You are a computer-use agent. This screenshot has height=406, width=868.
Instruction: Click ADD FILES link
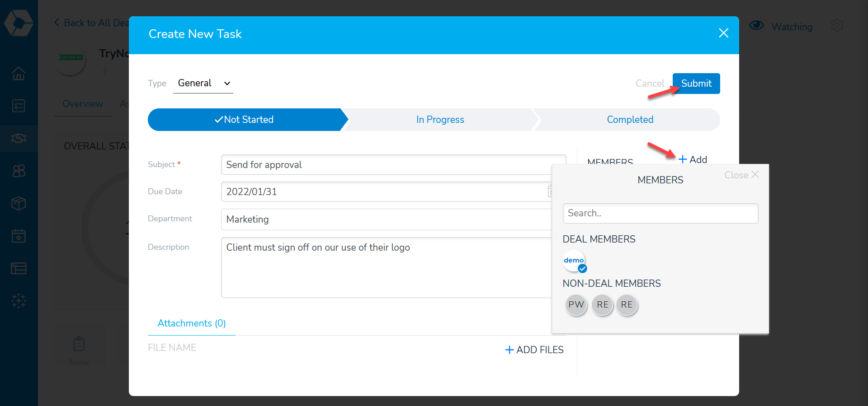pyautogui.click(x=534, y=350)
